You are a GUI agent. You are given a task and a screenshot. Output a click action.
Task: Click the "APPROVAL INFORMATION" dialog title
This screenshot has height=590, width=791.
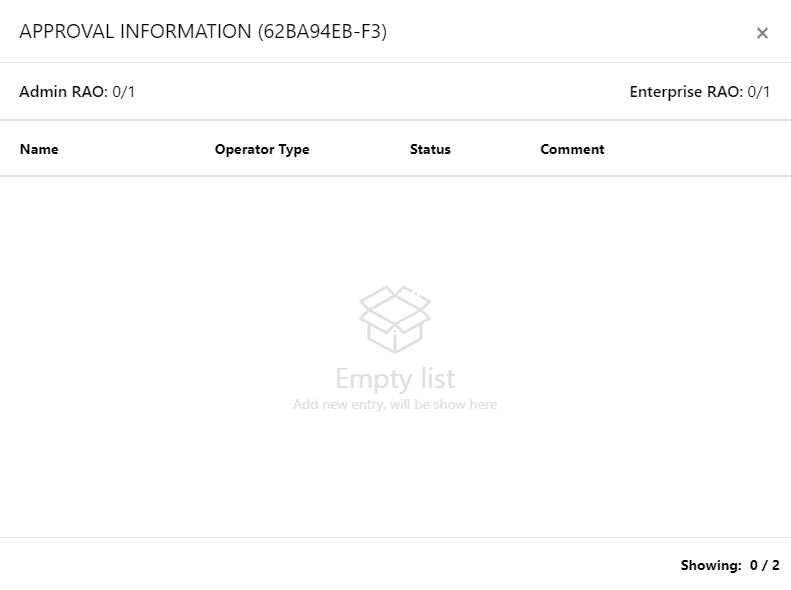[x=135, y=31]
